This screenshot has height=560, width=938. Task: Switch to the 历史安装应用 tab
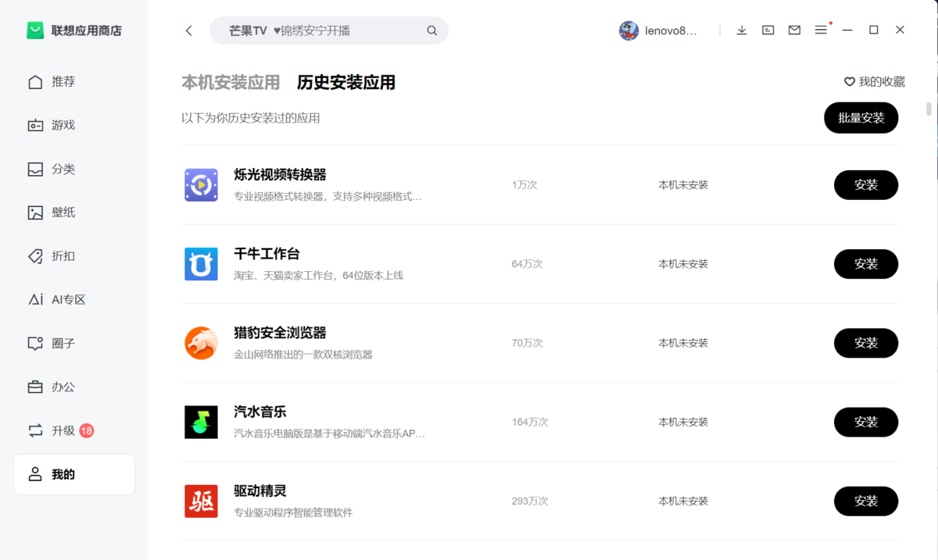(345, 82)
